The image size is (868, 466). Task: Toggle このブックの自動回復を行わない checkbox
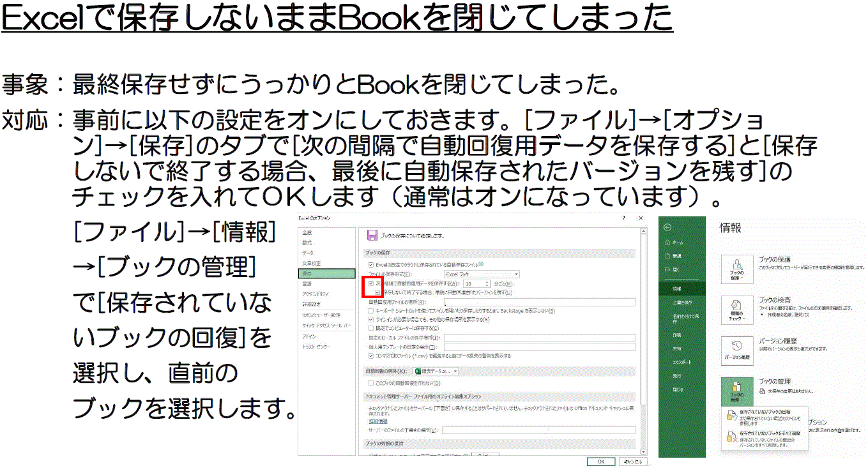(x=371, y=383)
